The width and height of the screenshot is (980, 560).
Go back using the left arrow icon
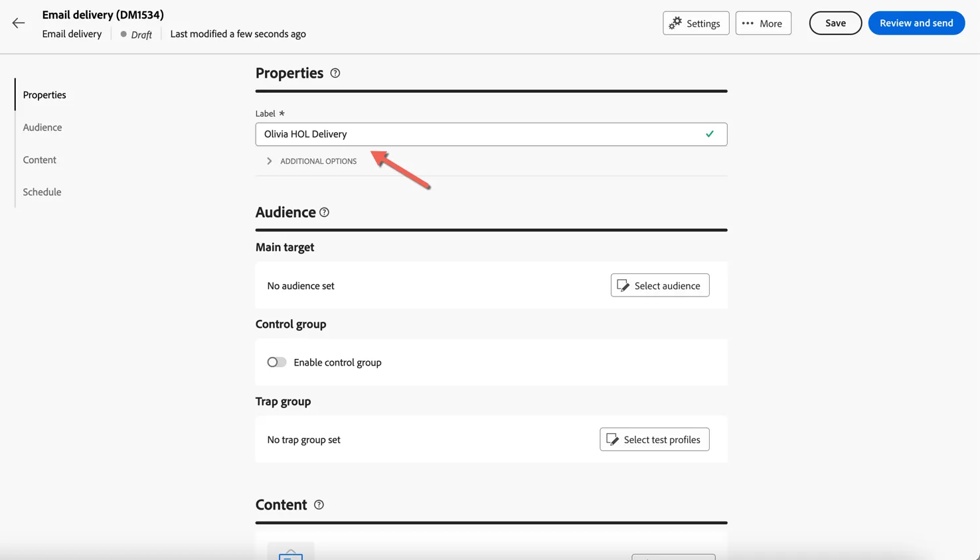coord(19,23)
